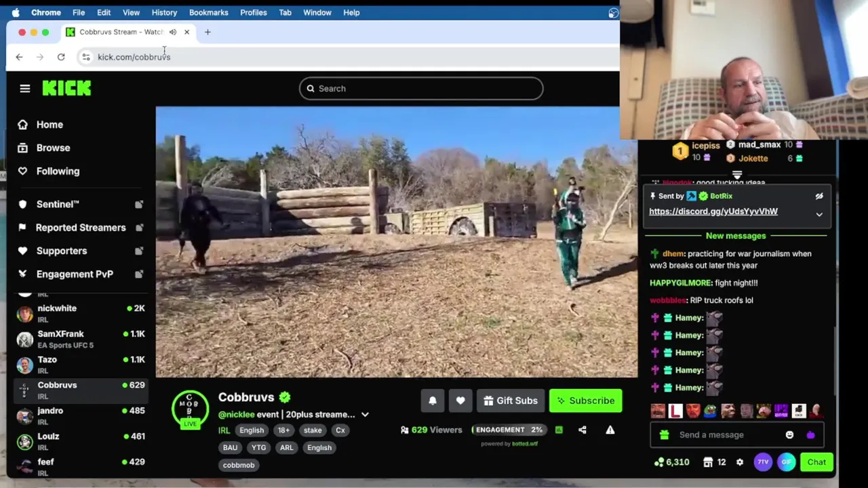
Task: Collapse the gift leaderboard handle
Action: tap(737, 175)
